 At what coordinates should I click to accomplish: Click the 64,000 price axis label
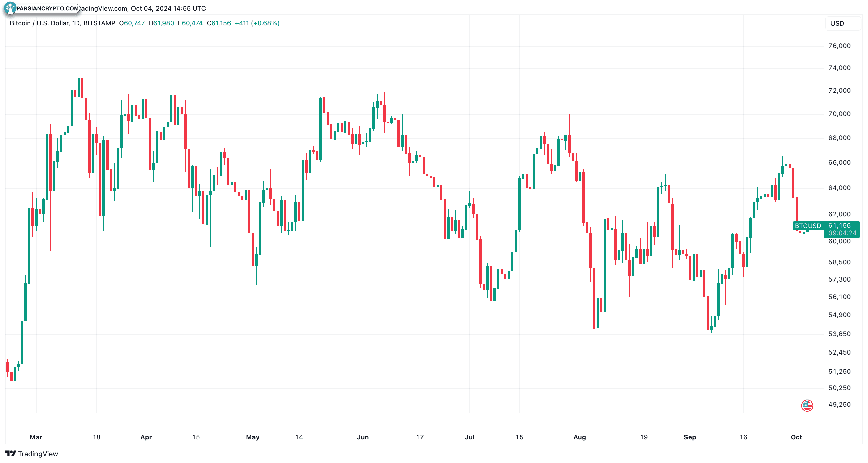click(839, 188)
